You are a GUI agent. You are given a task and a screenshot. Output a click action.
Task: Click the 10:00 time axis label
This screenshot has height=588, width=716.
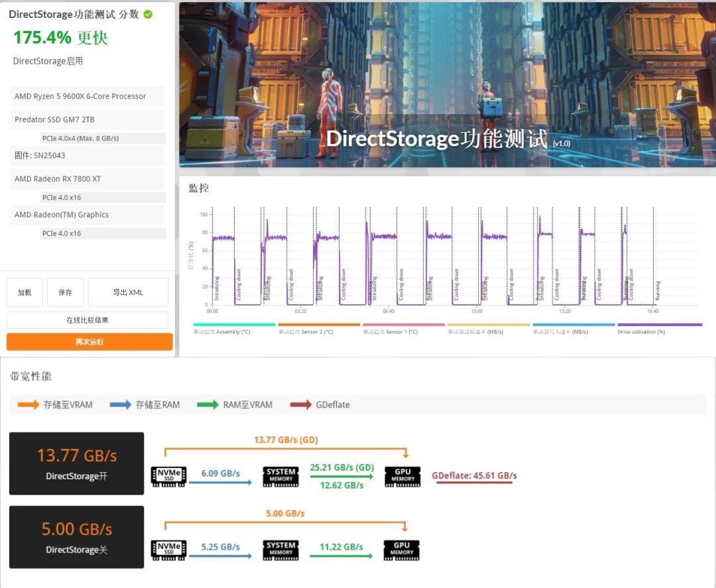[x=477, y=312]
